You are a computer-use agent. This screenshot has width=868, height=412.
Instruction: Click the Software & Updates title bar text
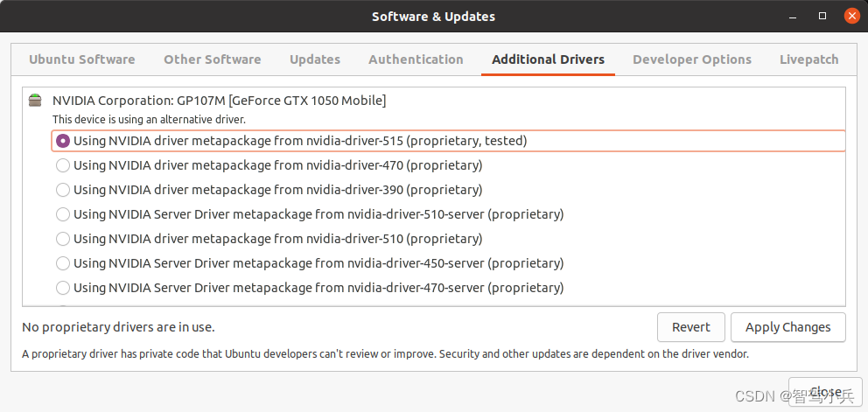[x=433, y=17]
